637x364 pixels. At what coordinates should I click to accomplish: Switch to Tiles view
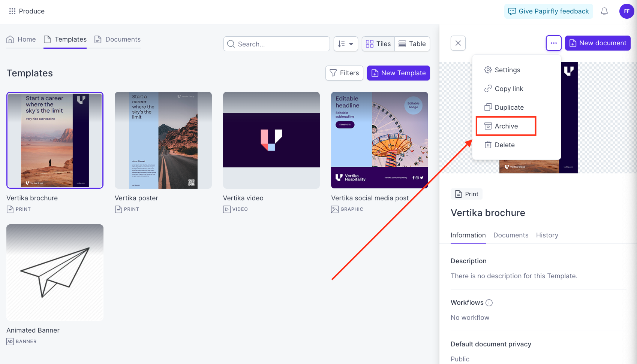378,44
